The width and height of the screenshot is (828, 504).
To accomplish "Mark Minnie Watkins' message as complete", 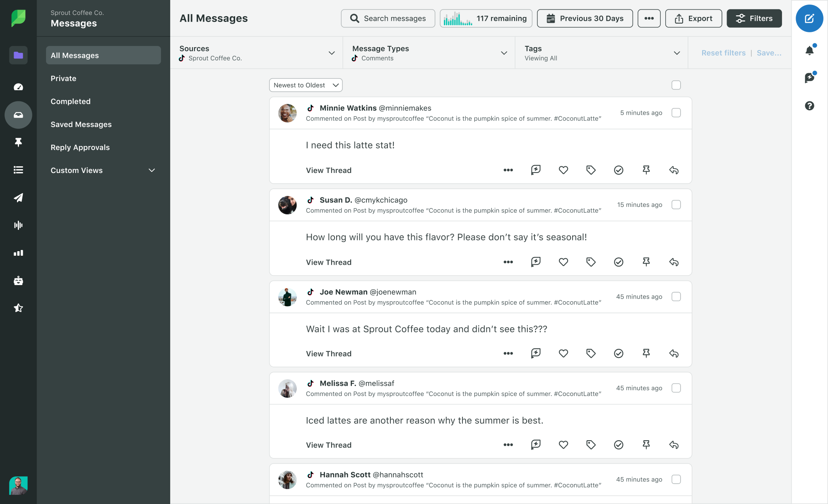I will [x=619, y=170].
